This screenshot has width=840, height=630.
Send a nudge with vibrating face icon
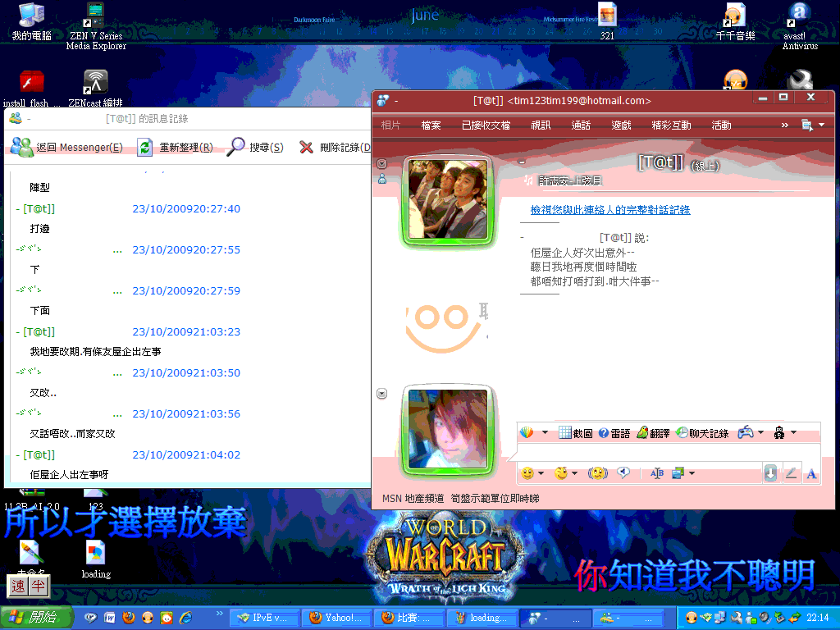point(599,473)
